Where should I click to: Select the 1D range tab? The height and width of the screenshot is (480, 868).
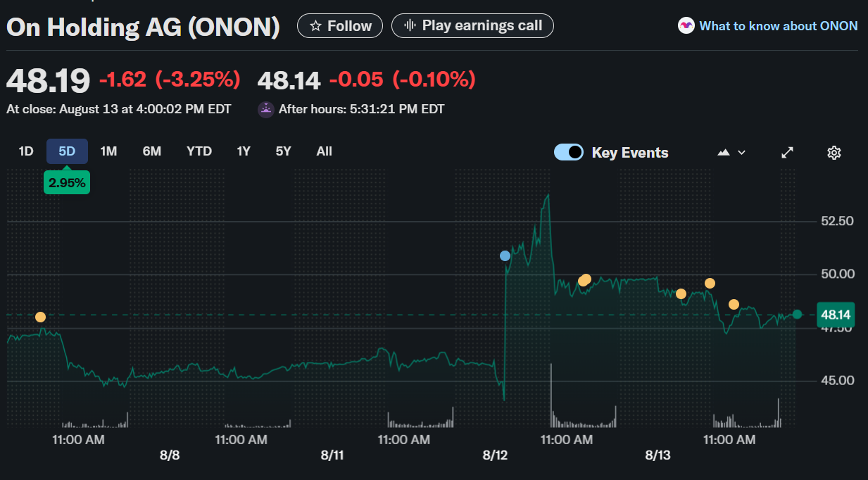tap(26, 151)
